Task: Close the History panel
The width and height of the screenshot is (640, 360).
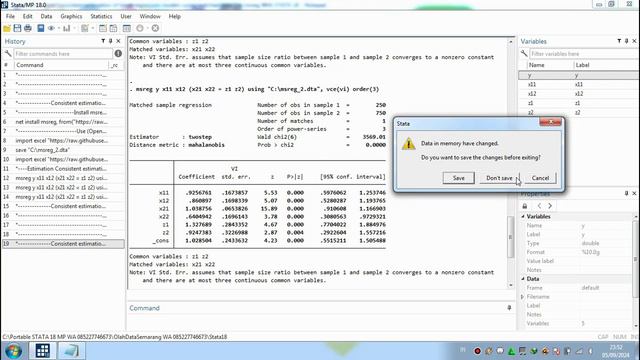Action: coord(118,41)
